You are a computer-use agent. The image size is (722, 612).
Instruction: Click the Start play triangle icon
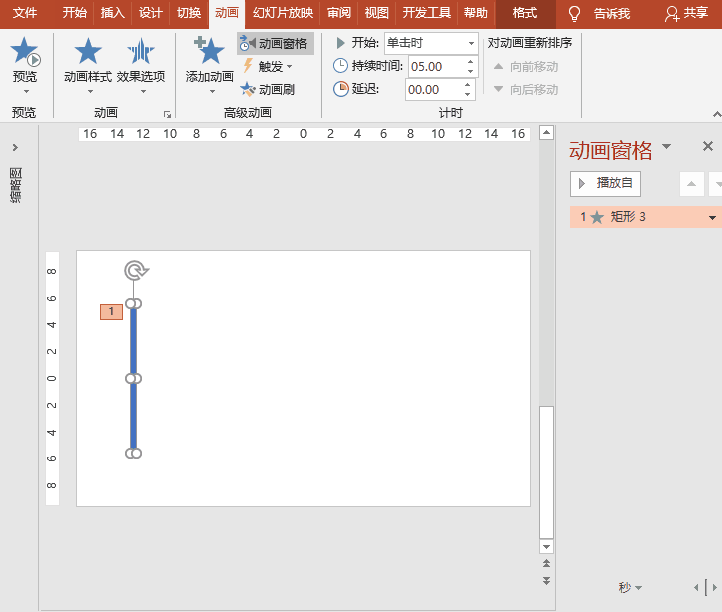(x=340, y=43)
